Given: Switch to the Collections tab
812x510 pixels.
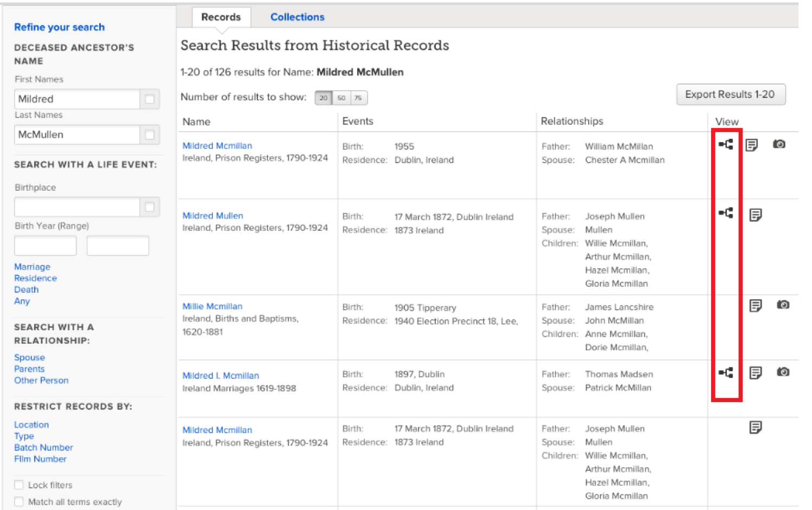Looking at the screenshot, I should click(x=297, y=17).
